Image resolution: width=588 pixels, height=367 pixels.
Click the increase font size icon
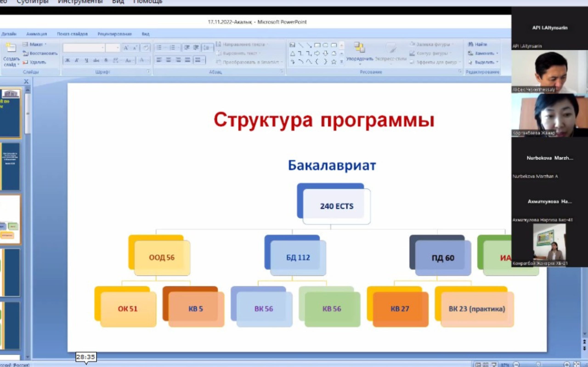(x=126, y=48)
